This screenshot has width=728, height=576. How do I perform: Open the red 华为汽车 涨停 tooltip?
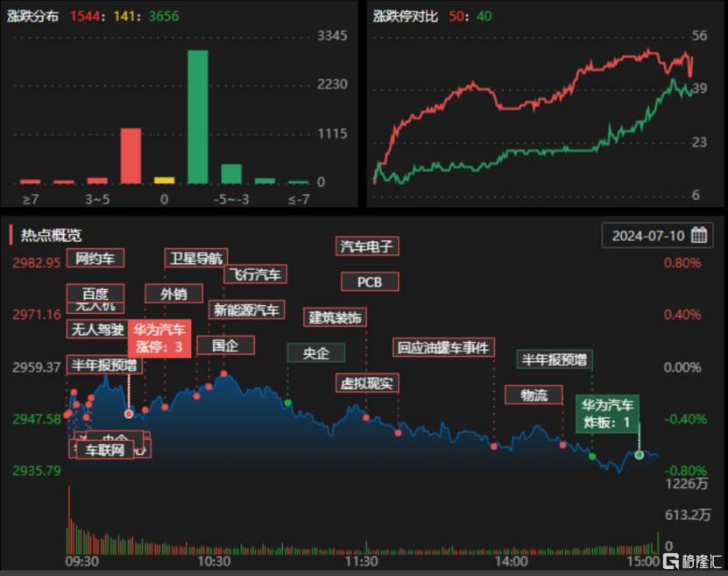pyautogui.click(x=159, y=338)
